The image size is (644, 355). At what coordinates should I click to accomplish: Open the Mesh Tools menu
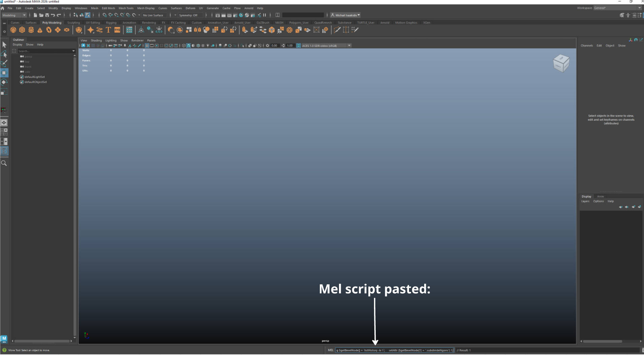tap(126, 8)
